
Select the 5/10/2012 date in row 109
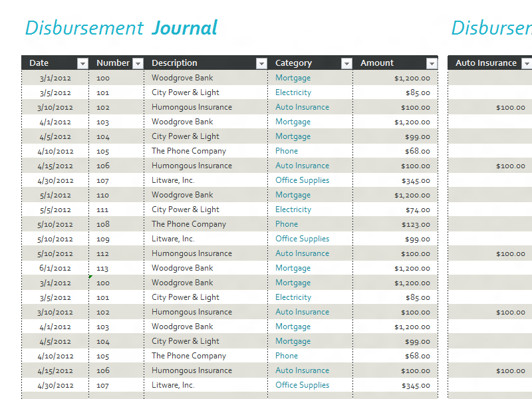tap(55, 239)
